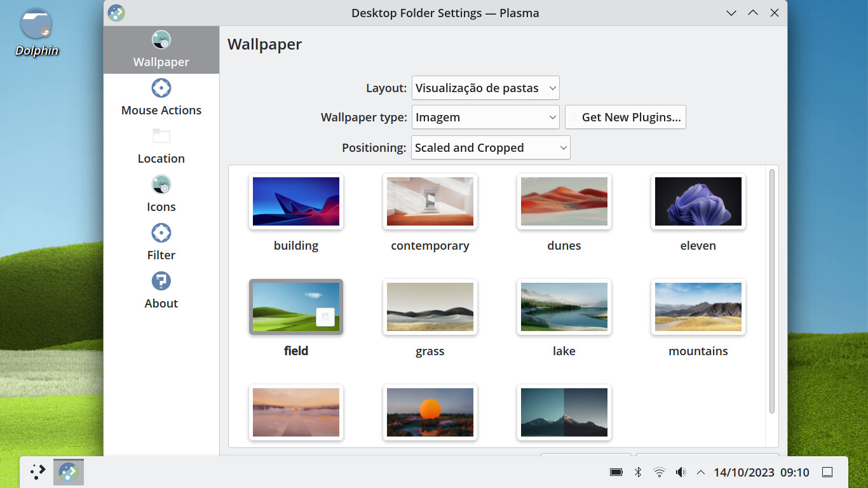Show the About page
The height and width of the screenshot is (488, 868).
pyautogui.click(x=161, y=290)
